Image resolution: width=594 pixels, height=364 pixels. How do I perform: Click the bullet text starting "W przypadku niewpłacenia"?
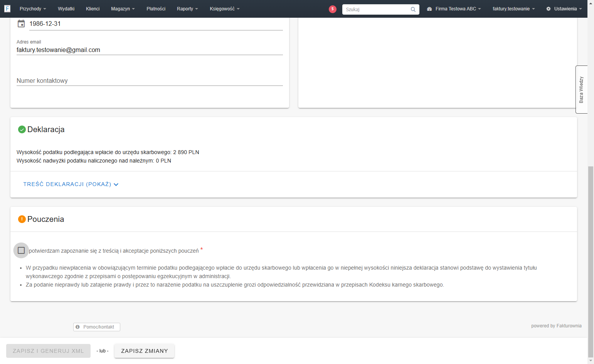281,272
